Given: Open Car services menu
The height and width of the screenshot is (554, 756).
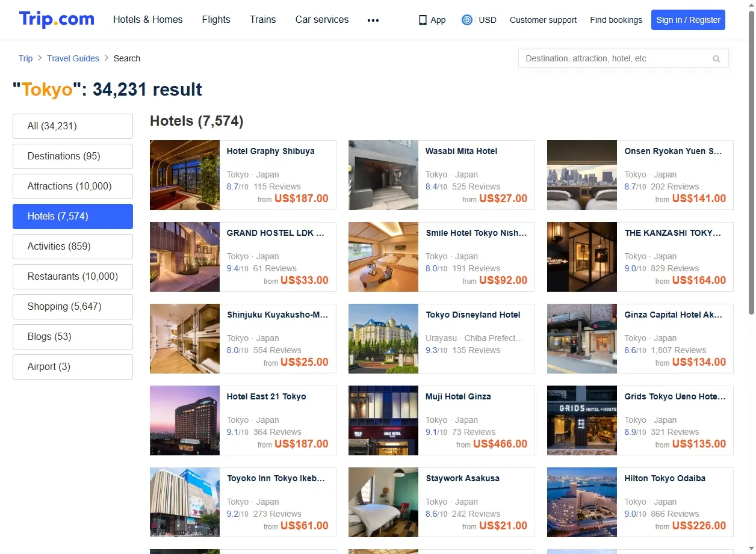Looking at the screenshot, I should pos(322,19).
